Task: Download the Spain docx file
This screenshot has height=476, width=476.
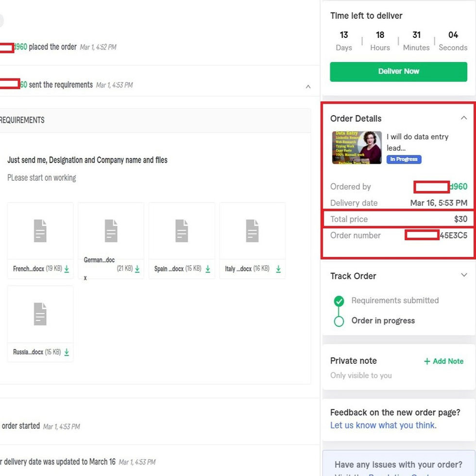Action: pos(208,269)
